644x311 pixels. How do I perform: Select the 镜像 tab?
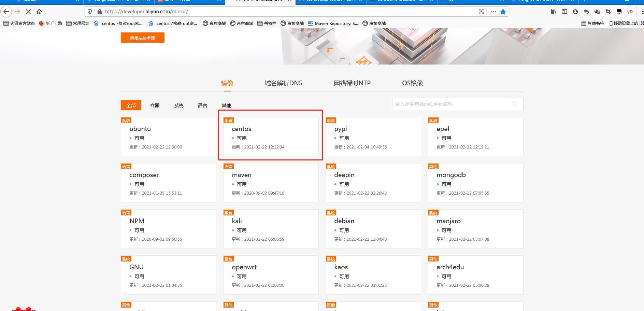pyautogui.click(x=227, y=83)
